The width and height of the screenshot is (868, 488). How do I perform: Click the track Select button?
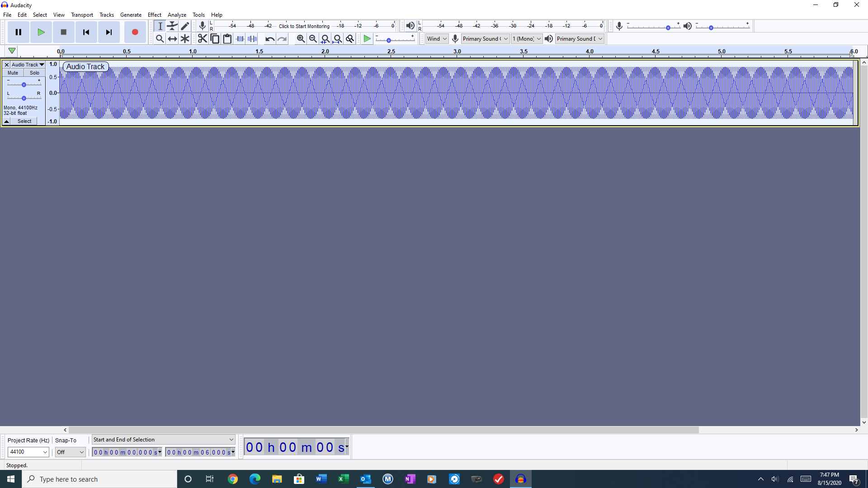(x=24, y=121)
